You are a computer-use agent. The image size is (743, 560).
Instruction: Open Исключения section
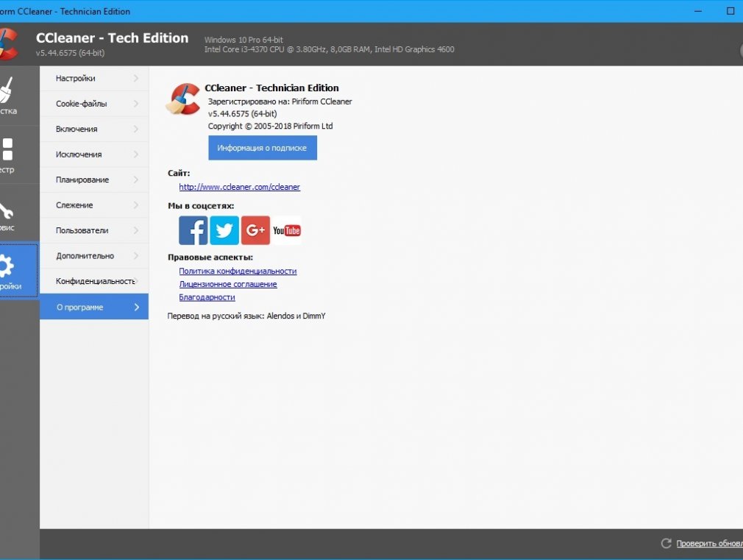pyautogui.click(x=94, y=154)
